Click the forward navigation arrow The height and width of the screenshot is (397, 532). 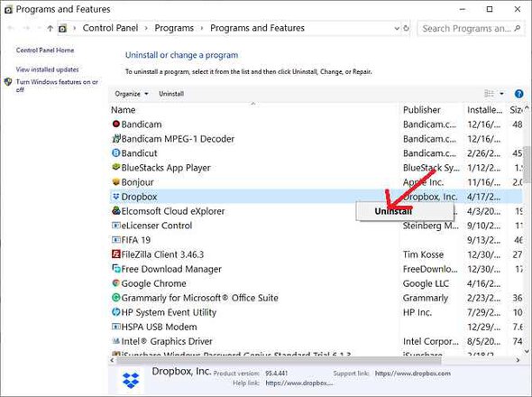[x=27, y=28]
